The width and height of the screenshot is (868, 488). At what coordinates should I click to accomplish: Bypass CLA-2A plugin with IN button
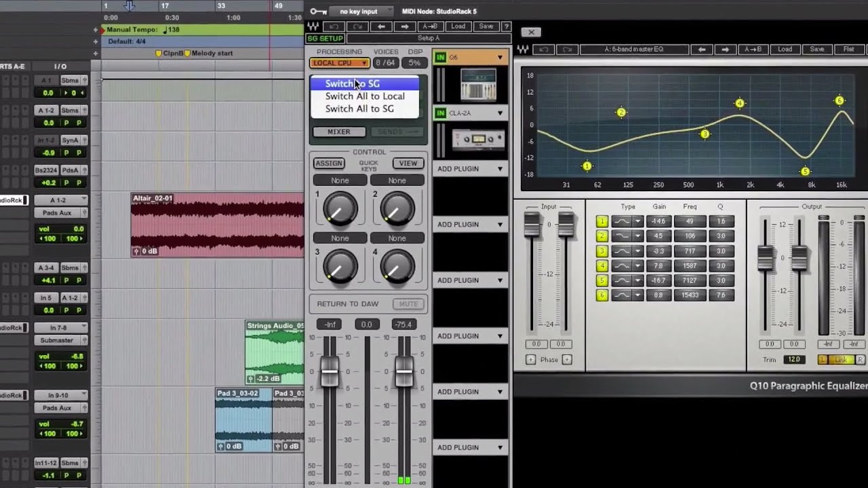[440, 113]
